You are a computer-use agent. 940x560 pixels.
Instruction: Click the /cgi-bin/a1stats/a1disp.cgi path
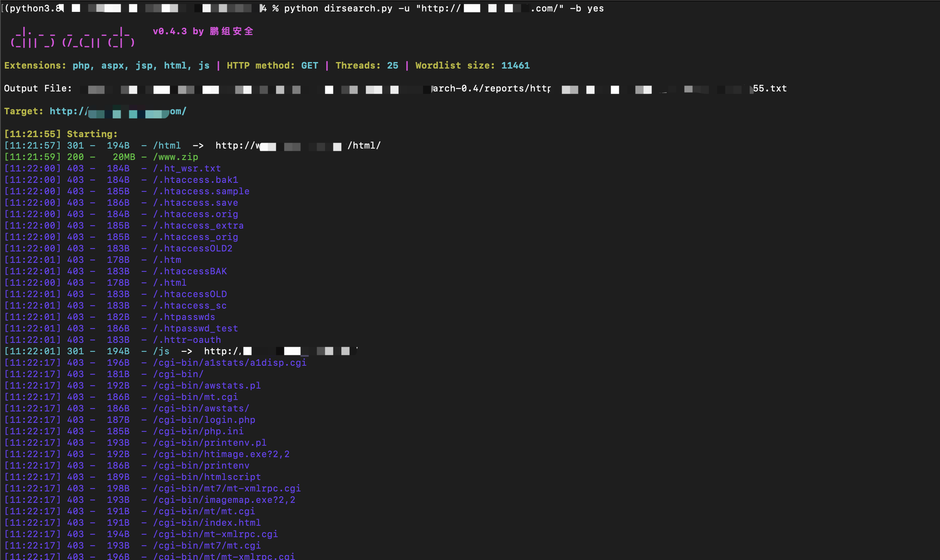(x=230, y=363)
